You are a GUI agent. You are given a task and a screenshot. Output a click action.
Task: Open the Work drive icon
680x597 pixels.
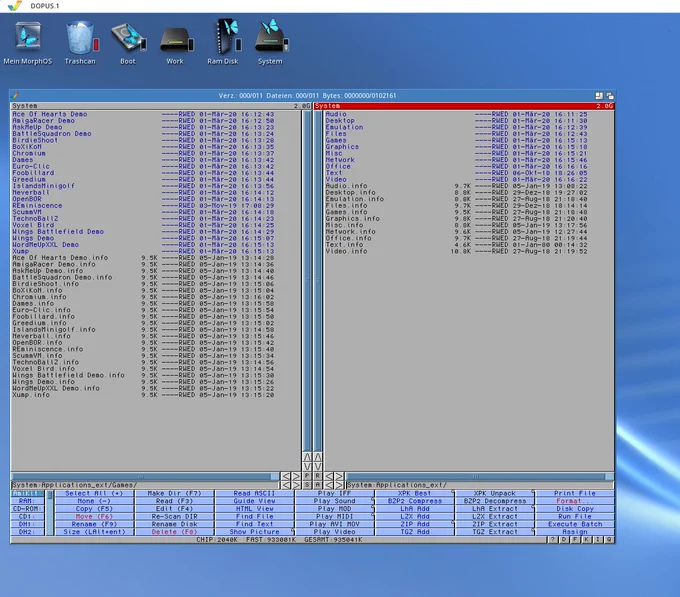click(176, 42)
